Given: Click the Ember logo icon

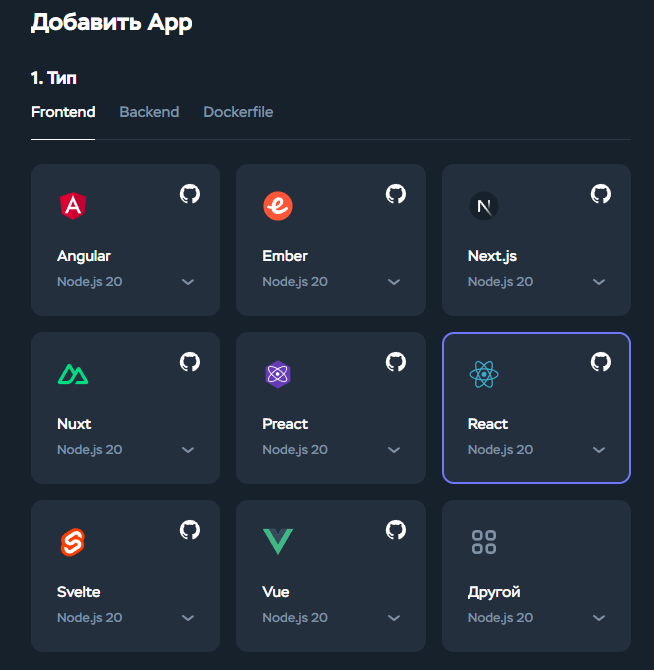Looking at the screenshot, I should pyautogui.click(x=277, y=206).
